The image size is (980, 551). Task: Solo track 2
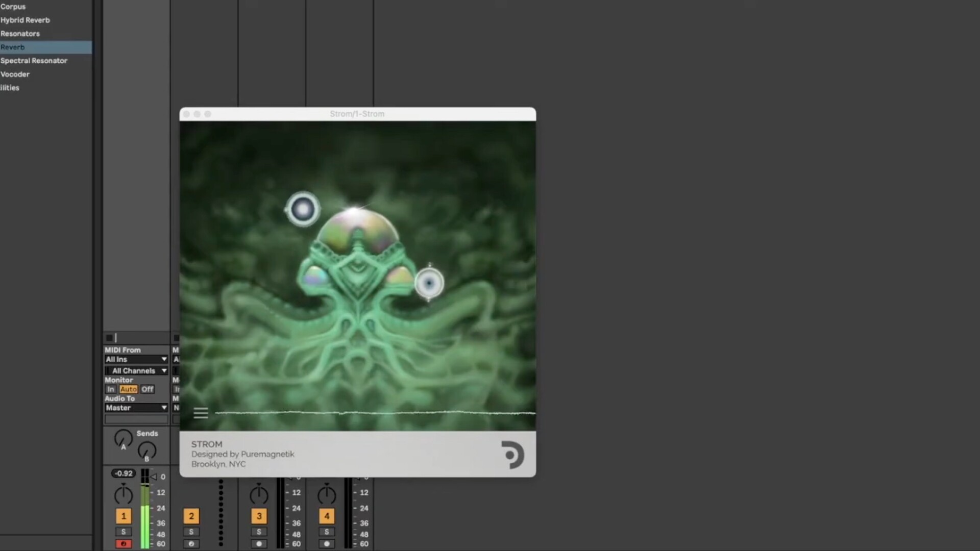tap(191, 532)
